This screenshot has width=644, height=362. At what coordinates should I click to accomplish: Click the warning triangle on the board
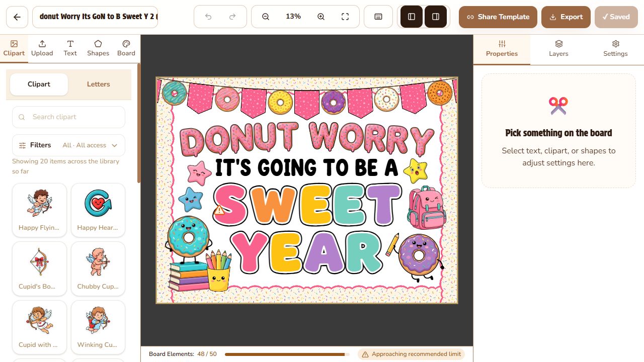click(219, 210)
